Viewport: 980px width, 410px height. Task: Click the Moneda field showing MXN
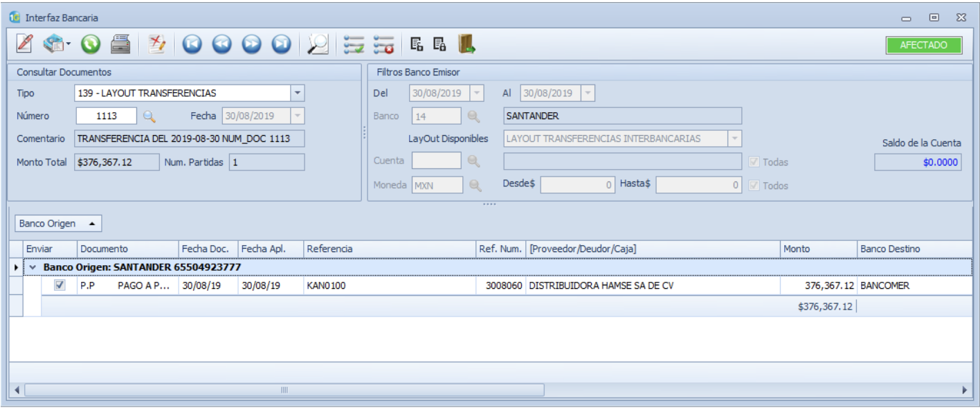pos(437,186)
